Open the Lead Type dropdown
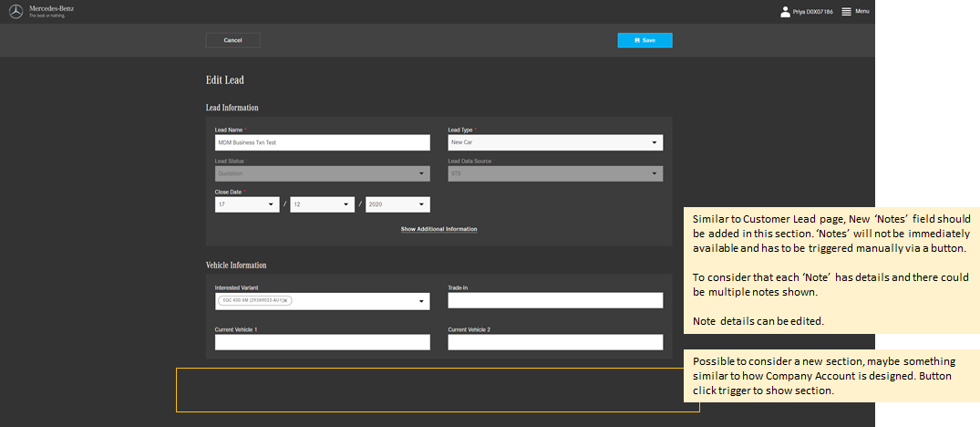The width and height of the screenshot is (980, 427). 555,142
